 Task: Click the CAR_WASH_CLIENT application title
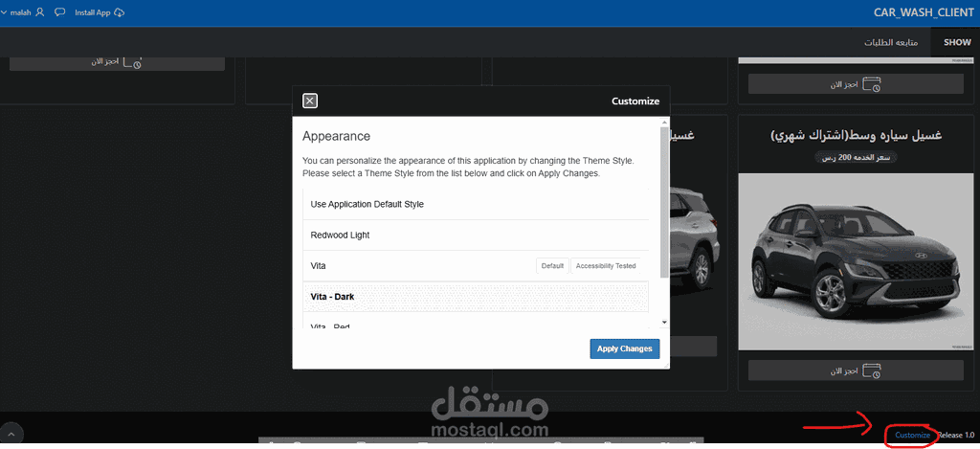[924, 13]
